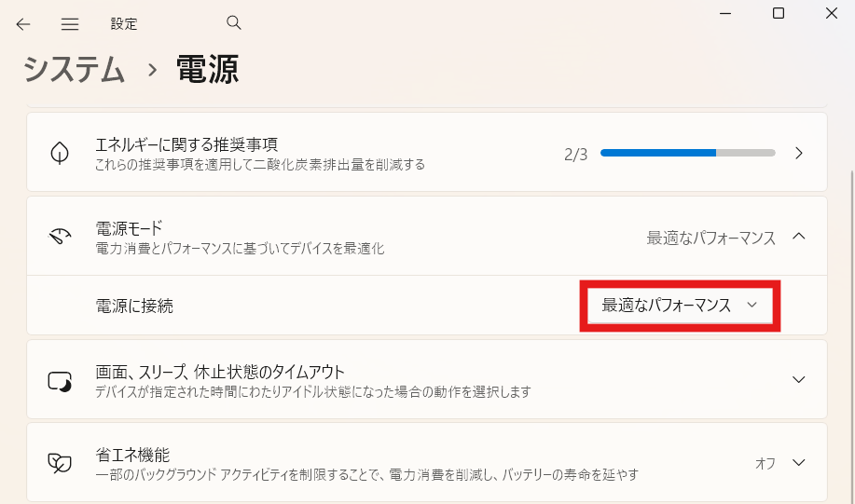
Task: Expand the 省エネ機能 section chevron
Action: [x=798, y=463]
